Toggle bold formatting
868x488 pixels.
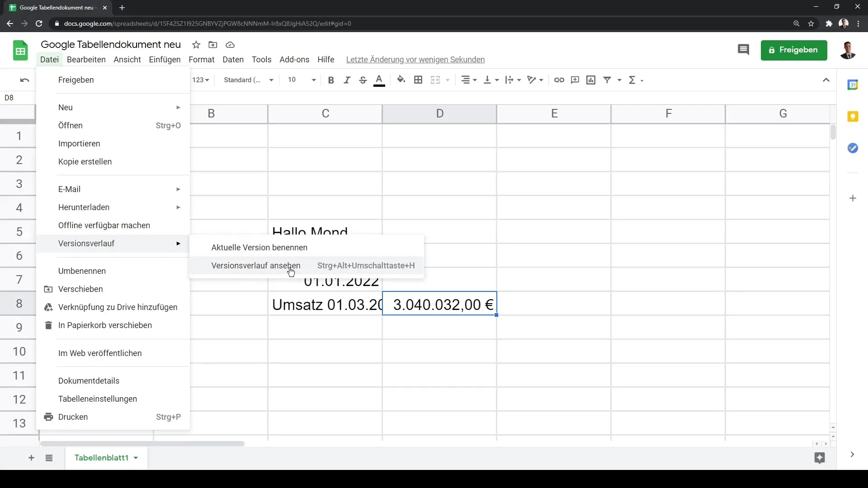[x=331, y=80]
